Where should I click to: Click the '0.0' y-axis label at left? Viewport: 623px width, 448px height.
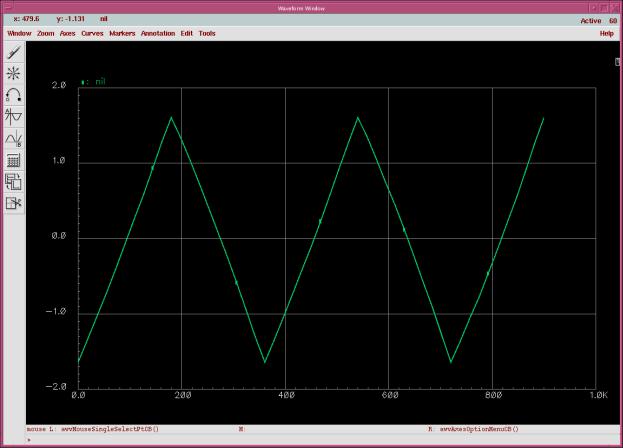point(59,236)
